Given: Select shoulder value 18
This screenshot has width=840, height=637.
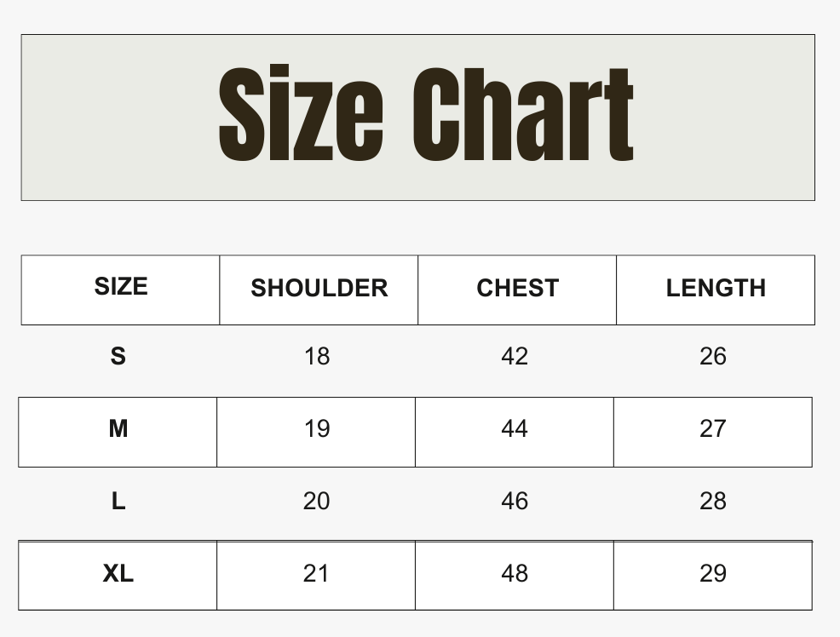Looking at the screenshot, I should [x=317, y=357].
